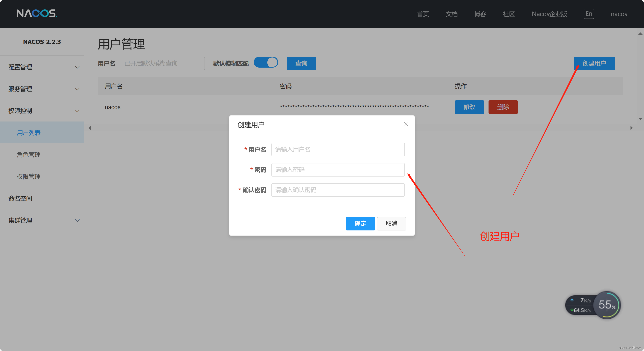Click the 用户管理 page title
Viewport: 644px width, 351px height.
coord(121,44)
